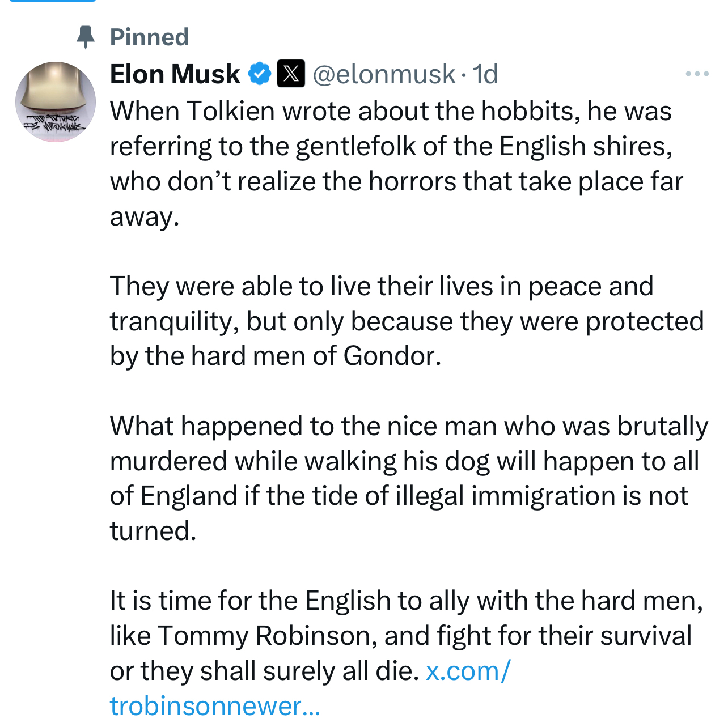Click the word "England" in the post

[189, 496]
